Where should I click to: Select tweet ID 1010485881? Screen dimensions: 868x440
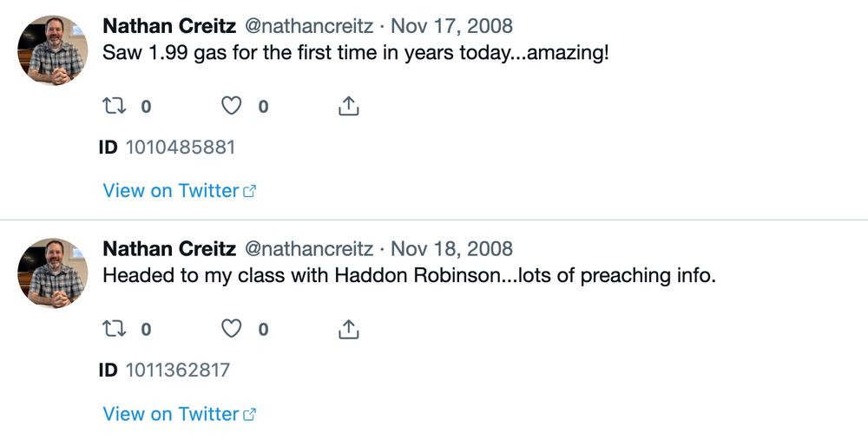coord(180,148)
